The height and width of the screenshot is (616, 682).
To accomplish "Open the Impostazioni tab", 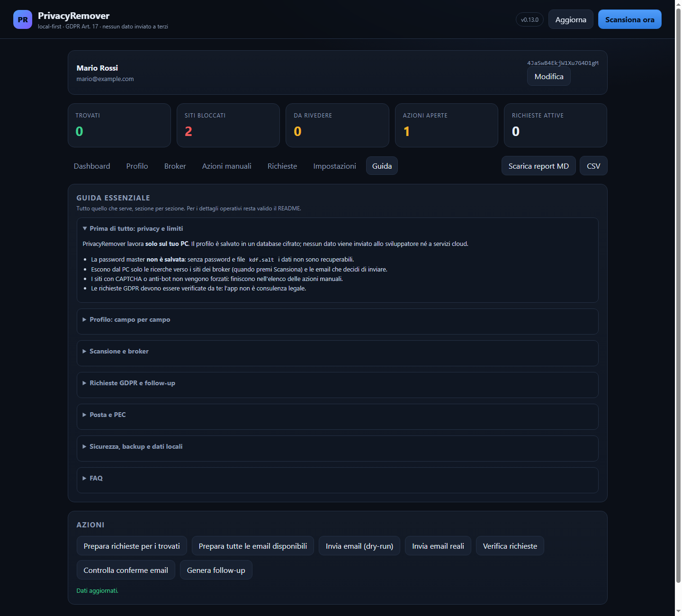I will [335, 166].
